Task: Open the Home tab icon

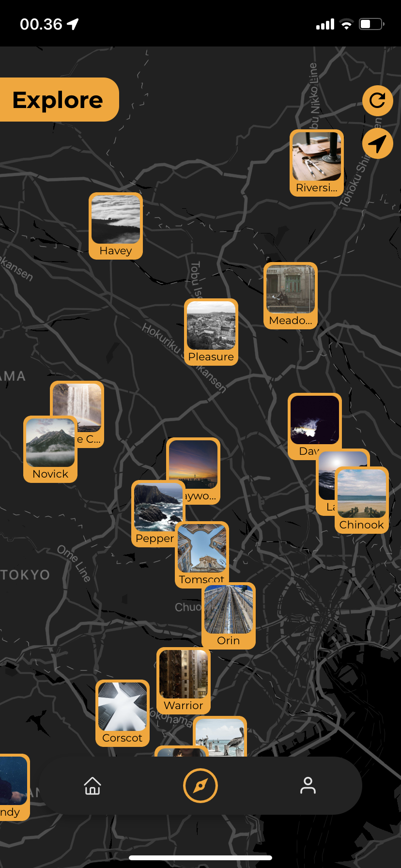Action: click(93, 786)
